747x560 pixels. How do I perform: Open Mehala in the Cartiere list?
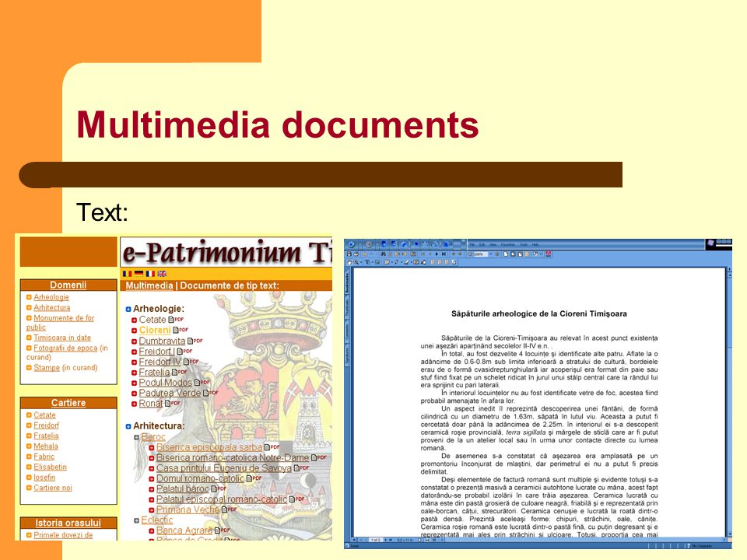(x=46, y=446)
